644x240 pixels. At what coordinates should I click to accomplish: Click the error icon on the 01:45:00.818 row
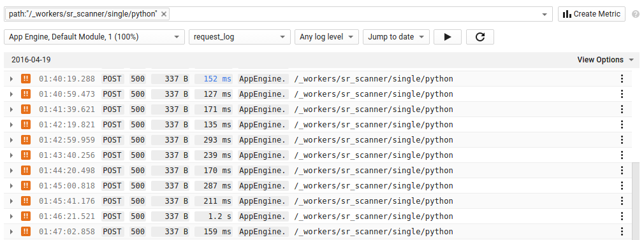(26, 186)
